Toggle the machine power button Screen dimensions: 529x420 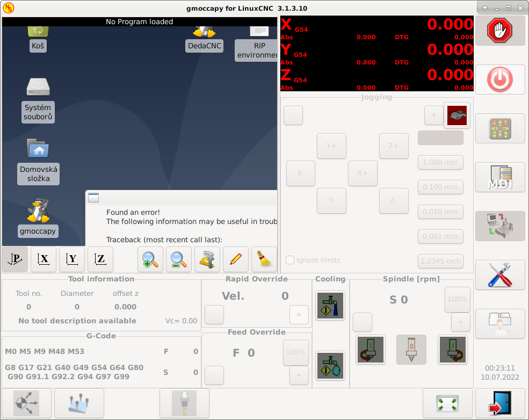coord(499,79)
